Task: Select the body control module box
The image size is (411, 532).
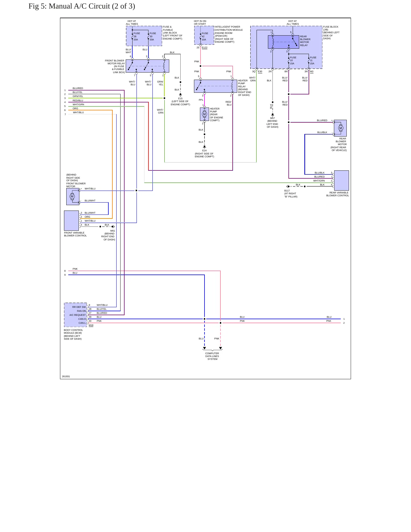Action: pos(76,315)
